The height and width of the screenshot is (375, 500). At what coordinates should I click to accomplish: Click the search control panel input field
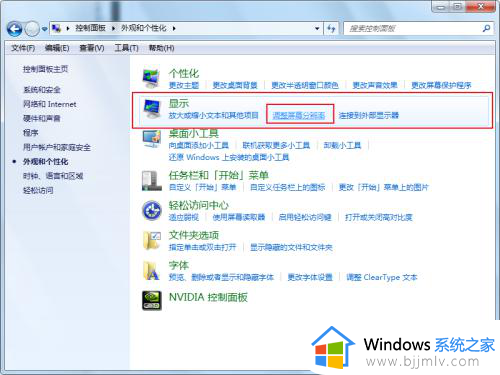413,29
